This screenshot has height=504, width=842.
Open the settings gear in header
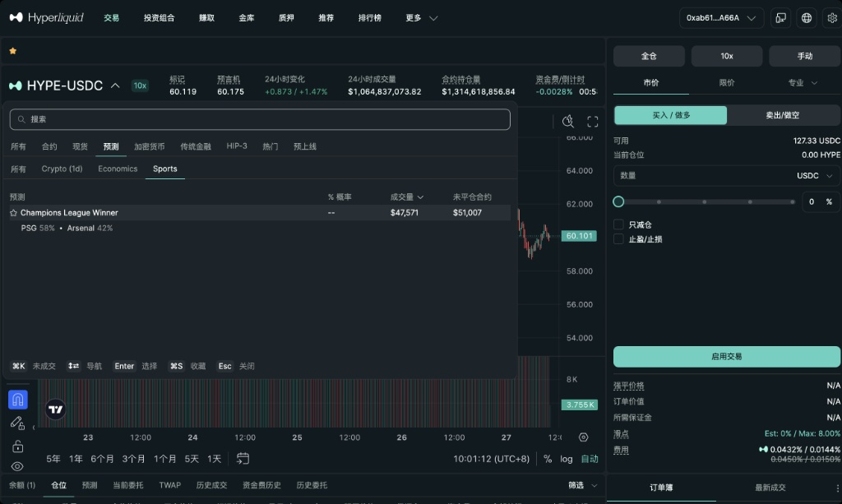[832, 18]
